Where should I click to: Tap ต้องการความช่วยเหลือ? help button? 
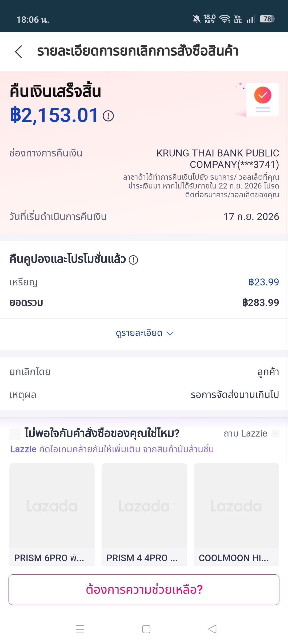(x=144, y=590)
